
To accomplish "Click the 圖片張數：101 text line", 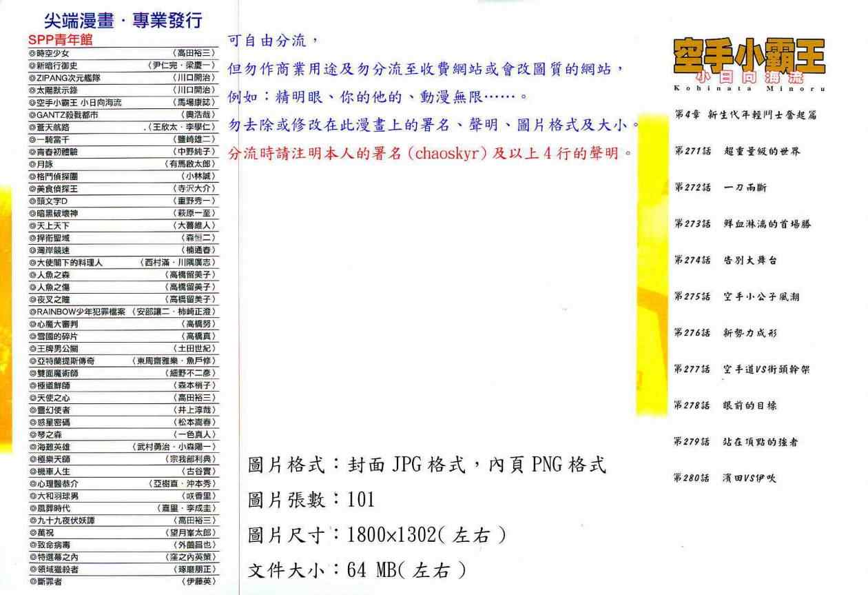I will [x=311, y=500].
